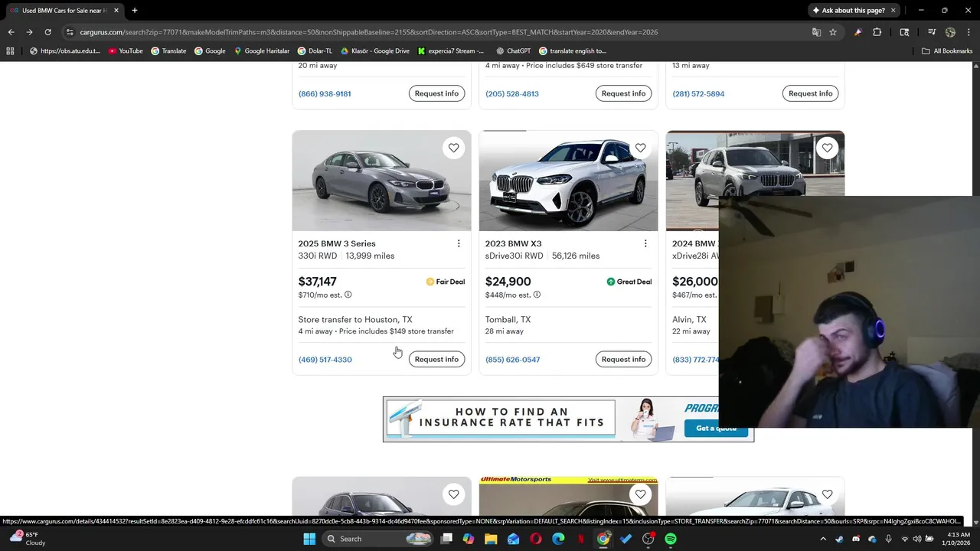
Task: Open the translate page icon in address bar
Action: click(x=816, y=32)
